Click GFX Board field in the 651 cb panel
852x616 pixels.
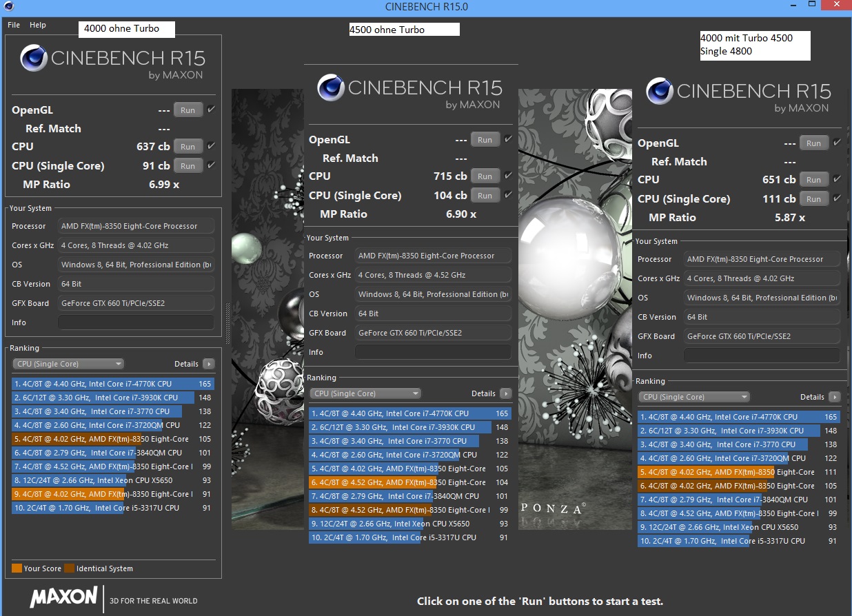[762, 336]
